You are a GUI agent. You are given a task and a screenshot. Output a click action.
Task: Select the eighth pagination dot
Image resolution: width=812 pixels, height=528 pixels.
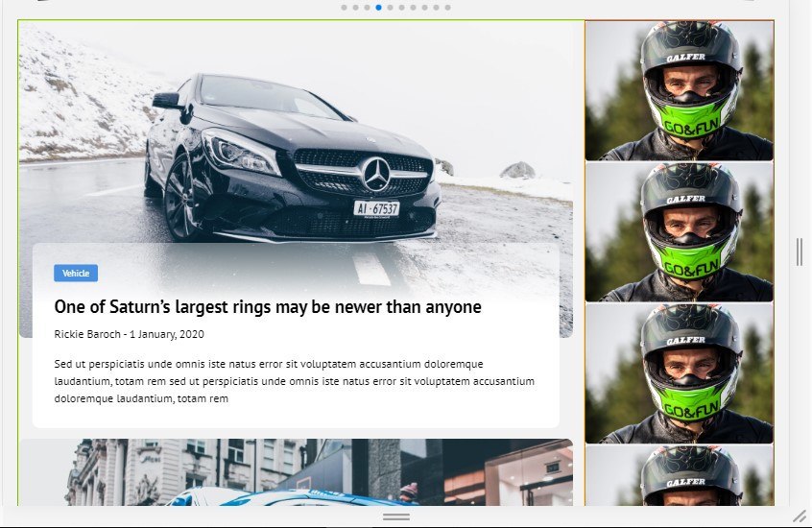click(424, 8)
